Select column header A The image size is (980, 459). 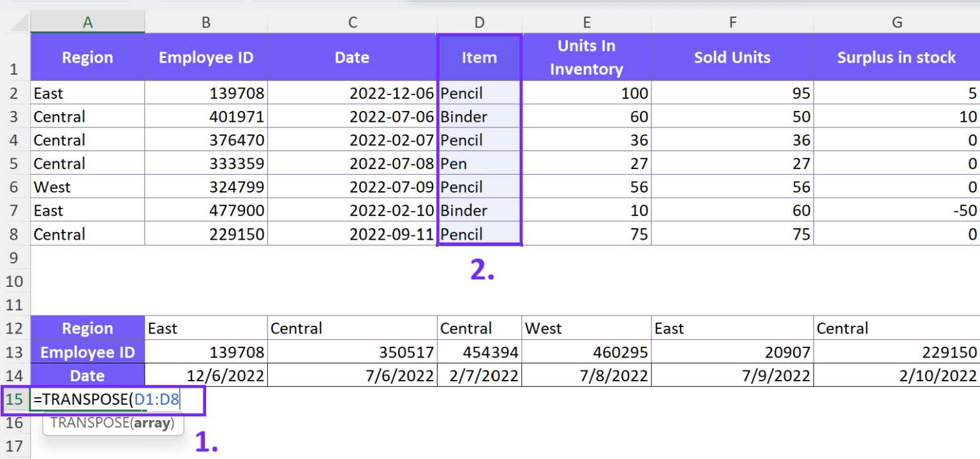(87, 21)
